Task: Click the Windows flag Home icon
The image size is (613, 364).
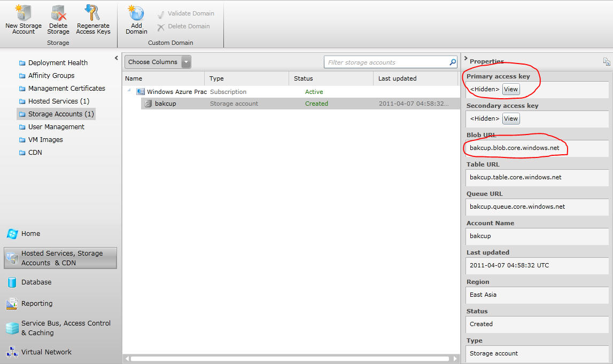Action: click(12, 234)
